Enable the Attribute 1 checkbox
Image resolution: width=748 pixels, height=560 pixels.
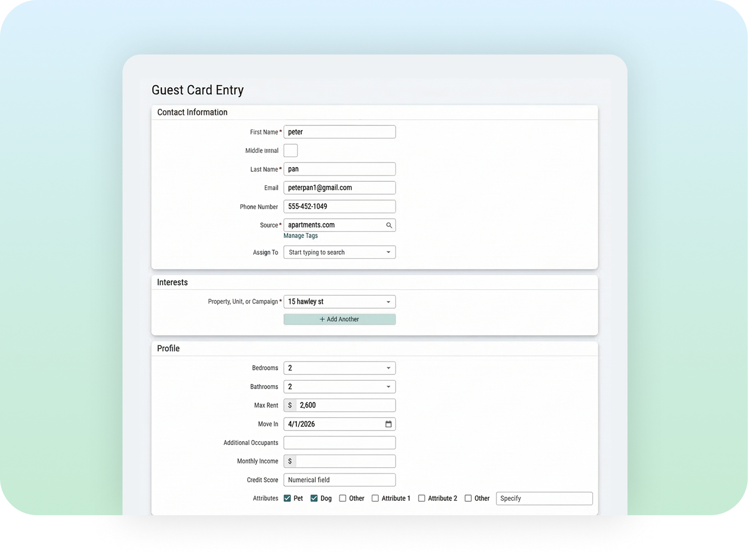[x=375, y=498]
